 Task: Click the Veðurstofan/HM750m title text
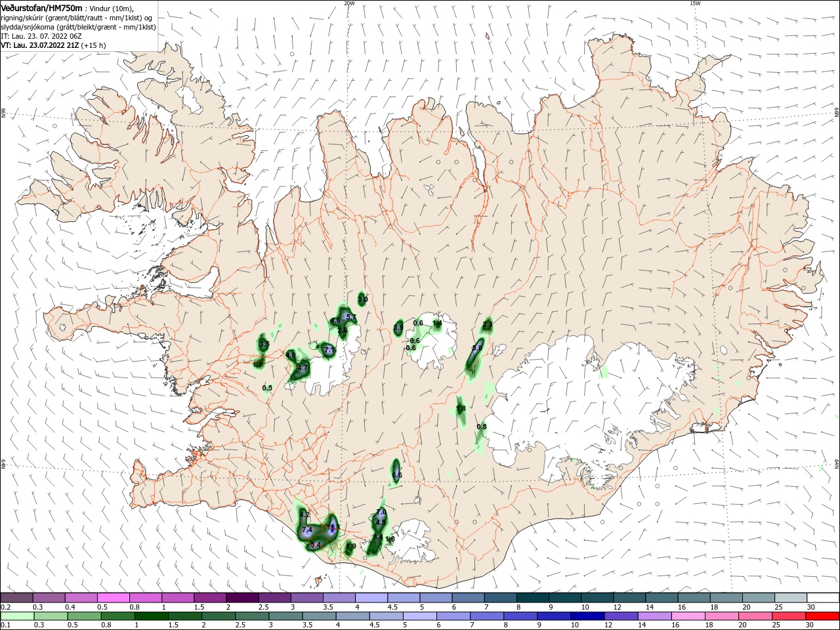[x=41, y=7]
